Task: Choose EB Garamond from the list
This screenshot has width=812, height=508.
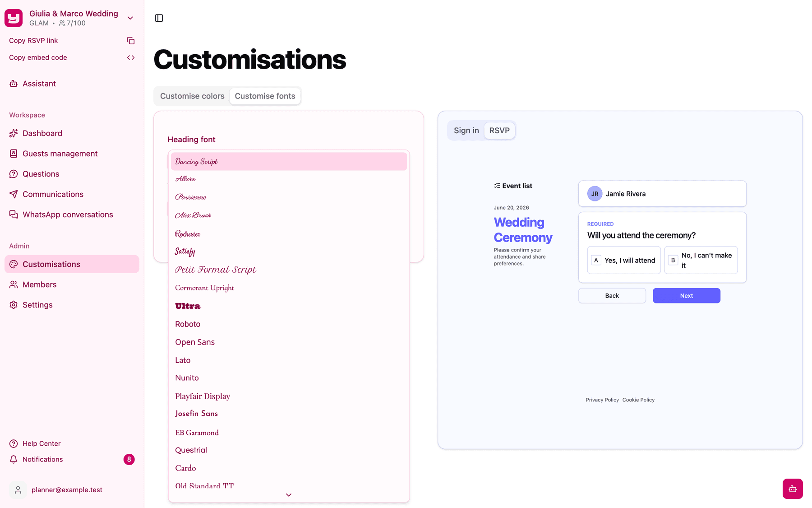Action: 289,433
